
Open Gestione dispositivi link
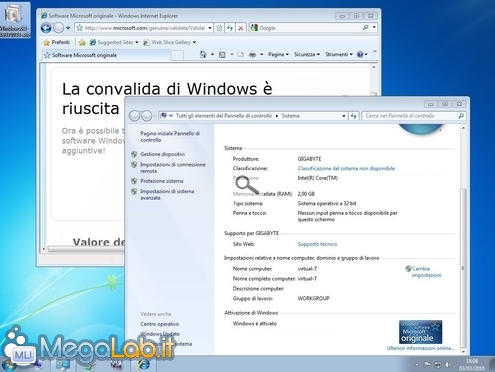tap(162, 154)
